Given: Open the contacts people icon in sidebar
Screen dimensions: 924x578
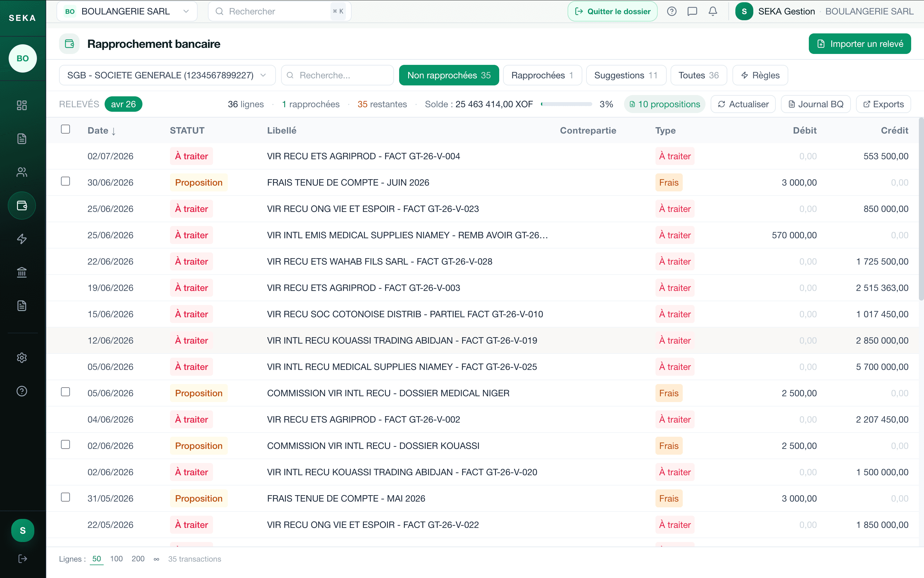Looking at the screenshot, I should [22, 172].
